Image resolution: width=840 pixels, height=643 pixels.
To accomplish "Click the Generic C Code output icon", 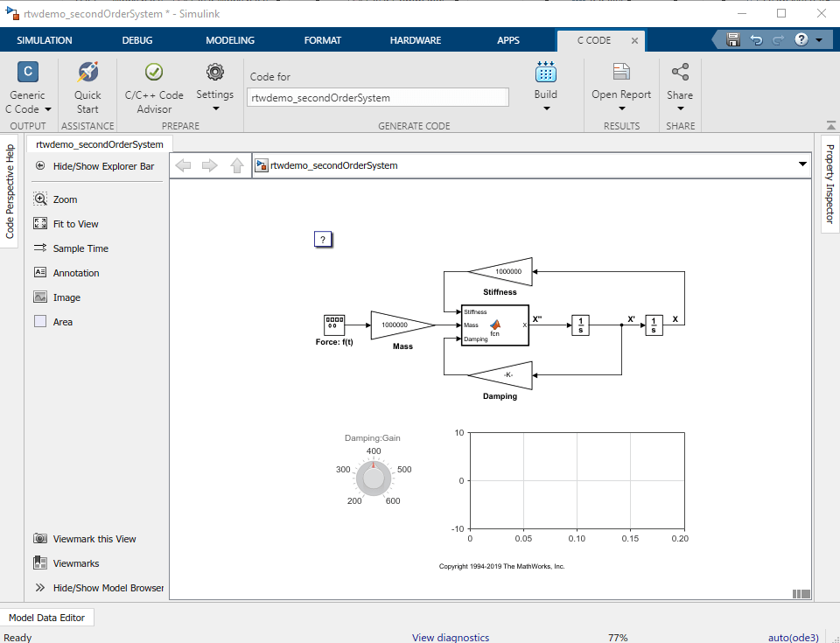I will point(28,72).
